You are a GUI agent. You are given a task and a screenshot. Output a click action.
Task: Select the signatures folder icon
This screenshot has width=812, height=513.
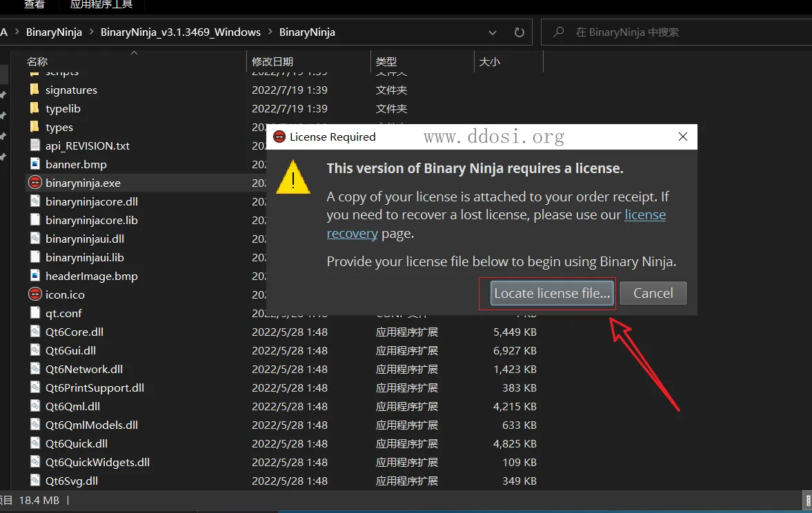click(34, 90)
